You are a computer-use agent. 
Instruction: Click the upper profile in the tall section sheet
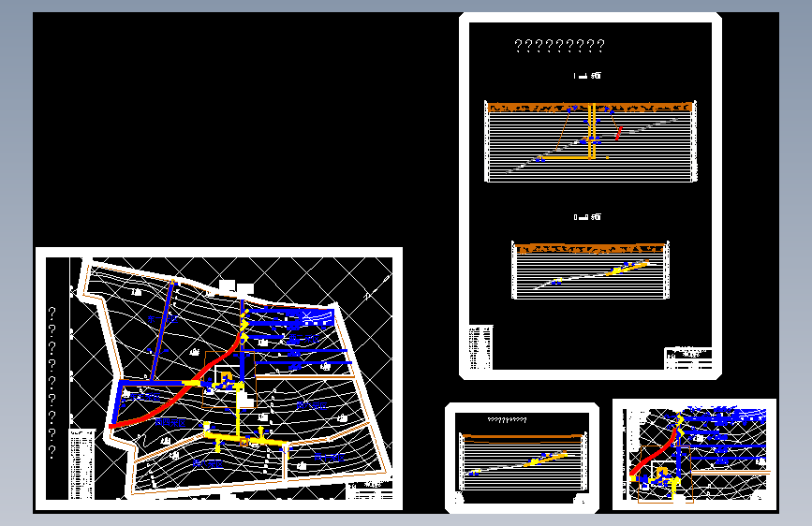[590, 141]
